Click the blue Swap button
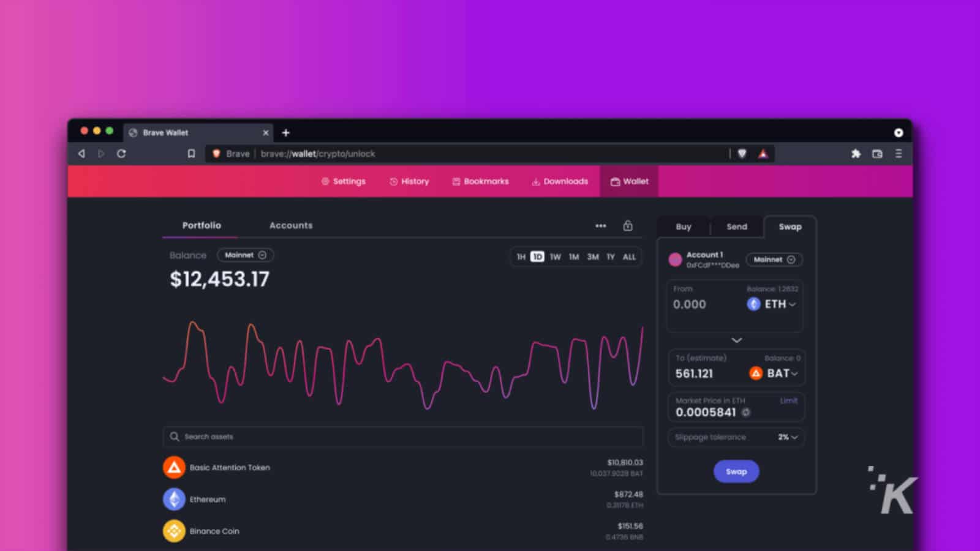Image resolution: width=980 pixels, height=551 pixels. [x=736, y=471]
